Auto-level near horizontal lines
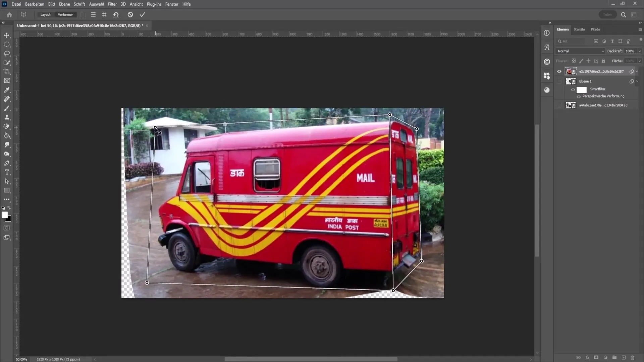 93,15
